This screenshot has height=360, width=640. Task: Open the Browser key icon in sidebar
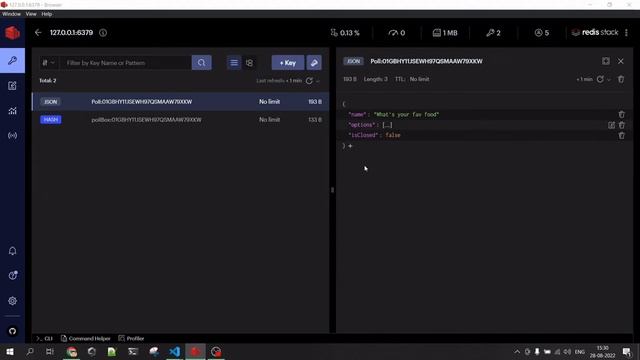tap(12, 61)
